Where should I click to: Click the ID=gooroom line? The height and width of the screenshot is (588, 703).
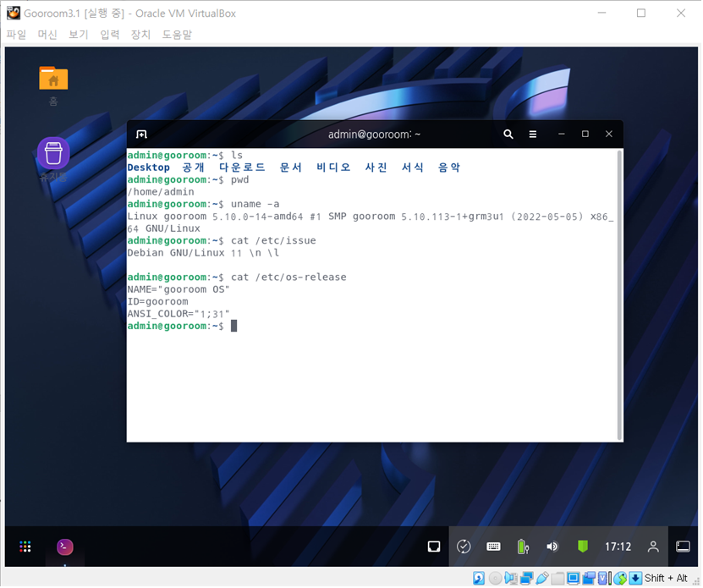click(158, 302)
